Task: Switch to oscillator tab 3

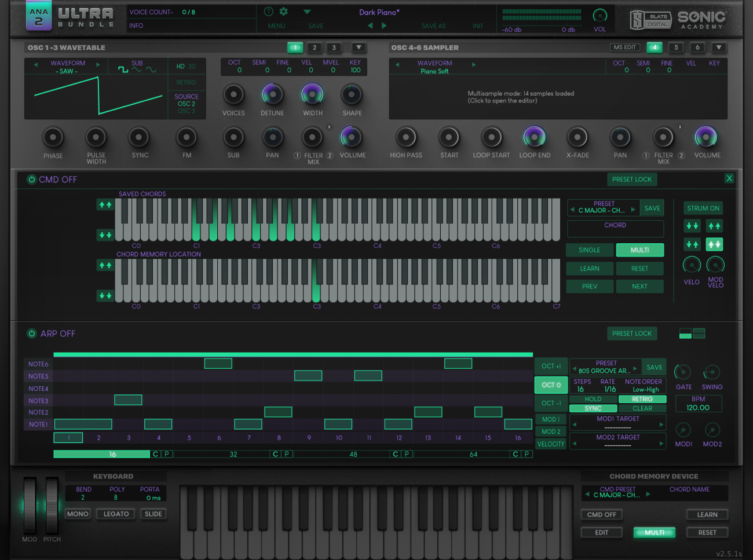Action: 334,47
